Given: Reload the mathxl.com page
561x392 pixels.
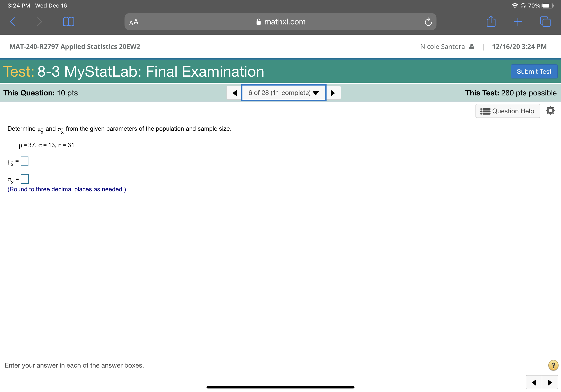Looking at the screenshot, I should tap(428, 22).
